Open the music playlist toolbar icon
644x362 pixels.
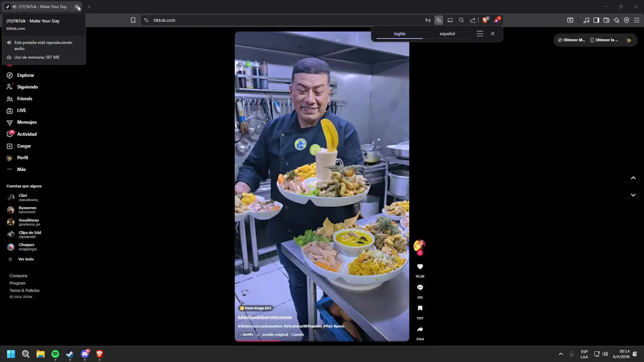point(586,20)
